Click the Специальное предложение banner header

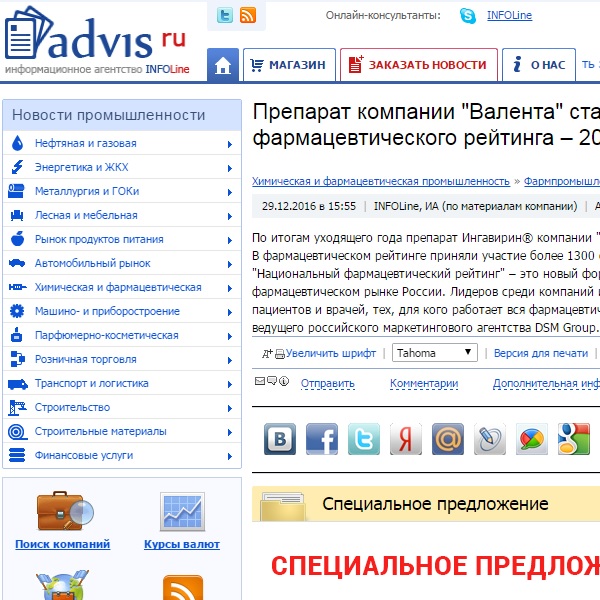[x=426, y=504]
